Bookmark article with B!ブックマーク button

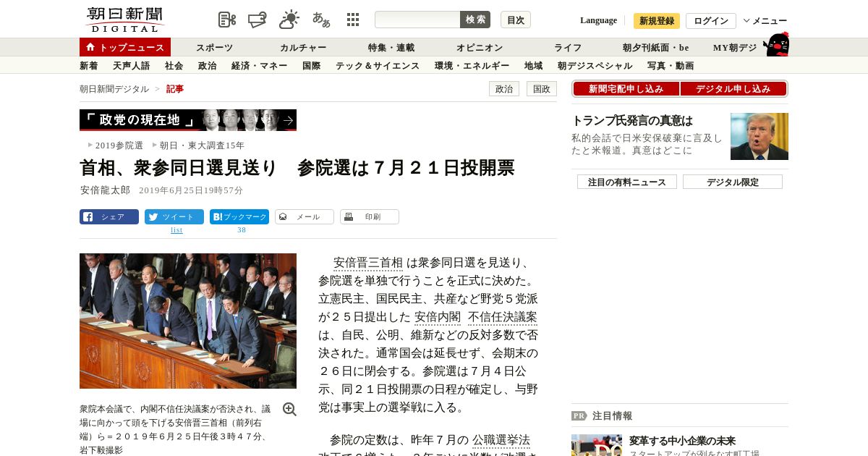click(239, 216)
